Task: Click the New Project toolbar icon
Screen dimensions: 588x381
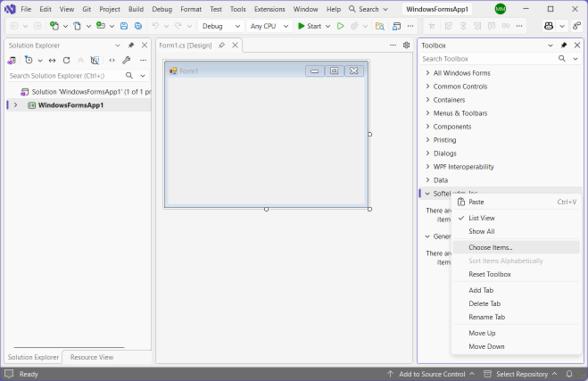Action: [x=54, y=26]
